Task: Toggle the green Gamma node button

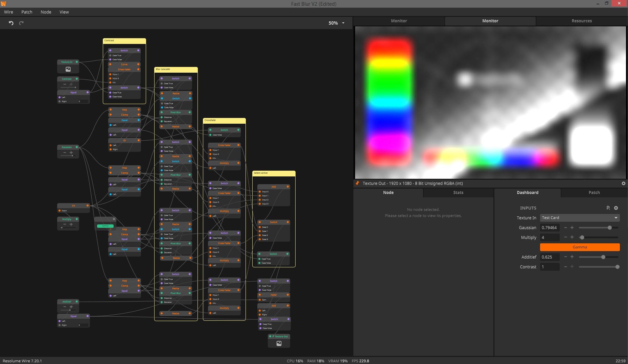Action: (105, 226)
